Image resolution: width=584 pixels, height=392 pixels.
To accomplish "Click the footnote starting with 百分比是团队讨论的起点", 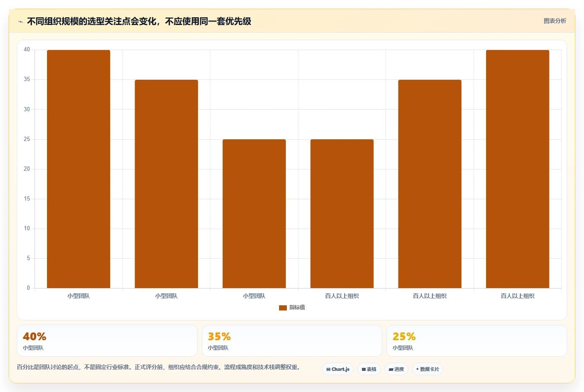I will pyautogui.click(x=159, y=367).
